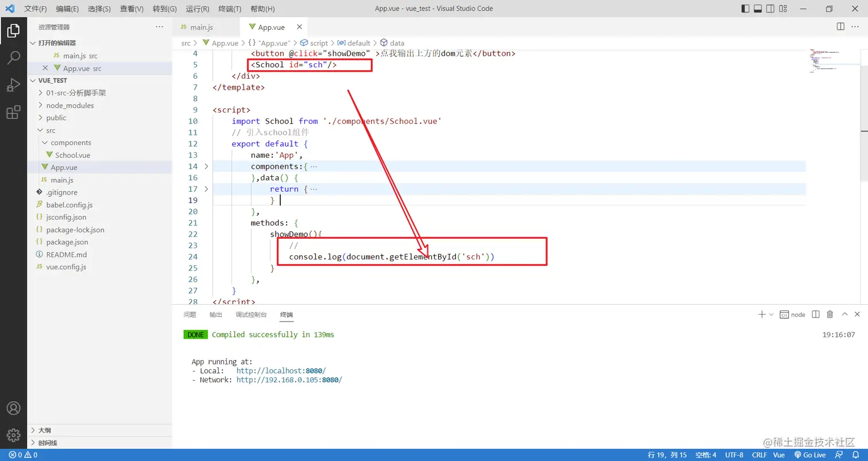This screenshot has width=868, height=461.
Task: Collapse the components folder
Action: [x=99, y=143]
